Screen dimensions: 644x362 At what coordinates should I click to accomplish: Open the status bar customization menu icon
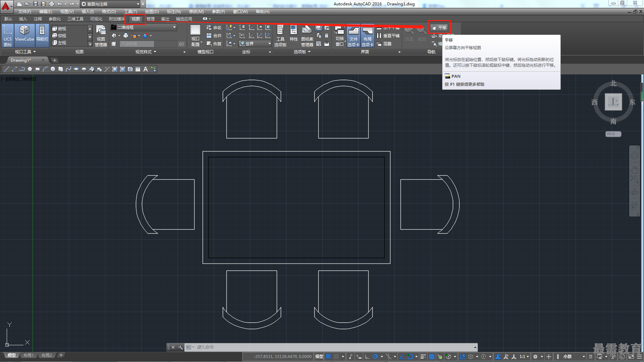pos(639,357)
